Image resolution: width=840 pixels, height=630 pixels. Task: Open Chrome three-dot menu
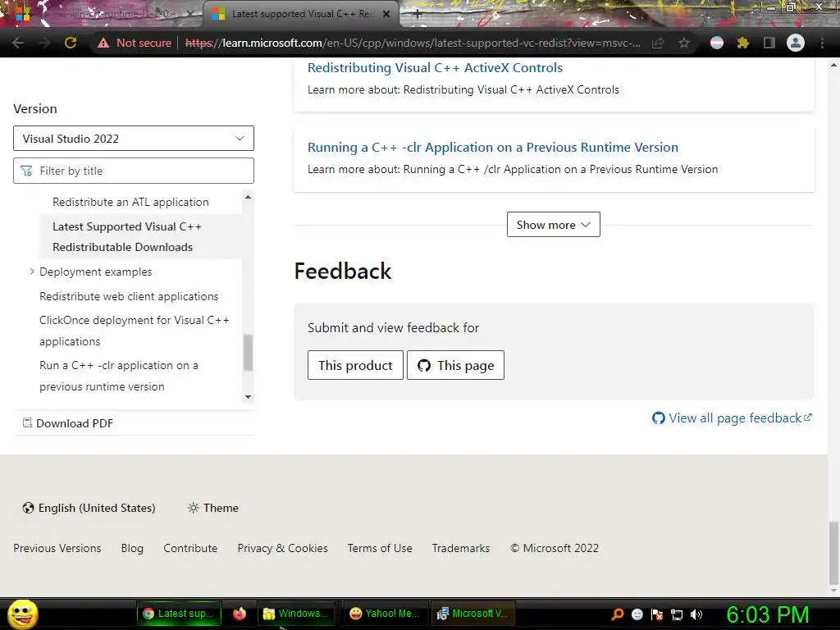(x=822, y=43)
